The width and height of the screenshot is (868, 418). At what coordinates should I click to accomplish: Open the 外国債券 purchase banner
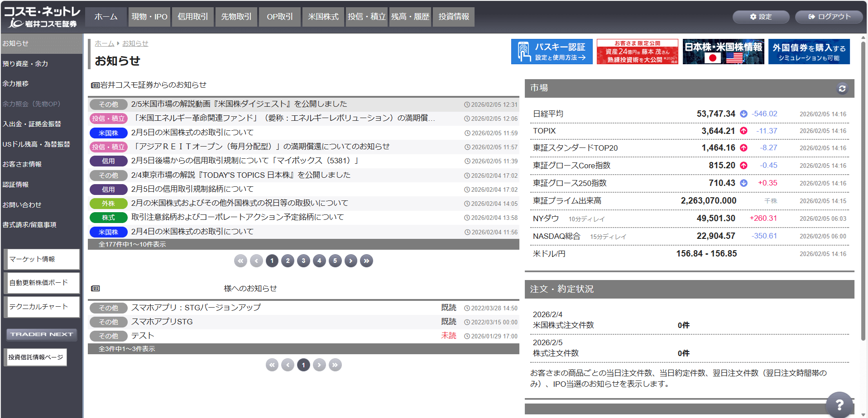pyautogui.click(x=809, y=52)
